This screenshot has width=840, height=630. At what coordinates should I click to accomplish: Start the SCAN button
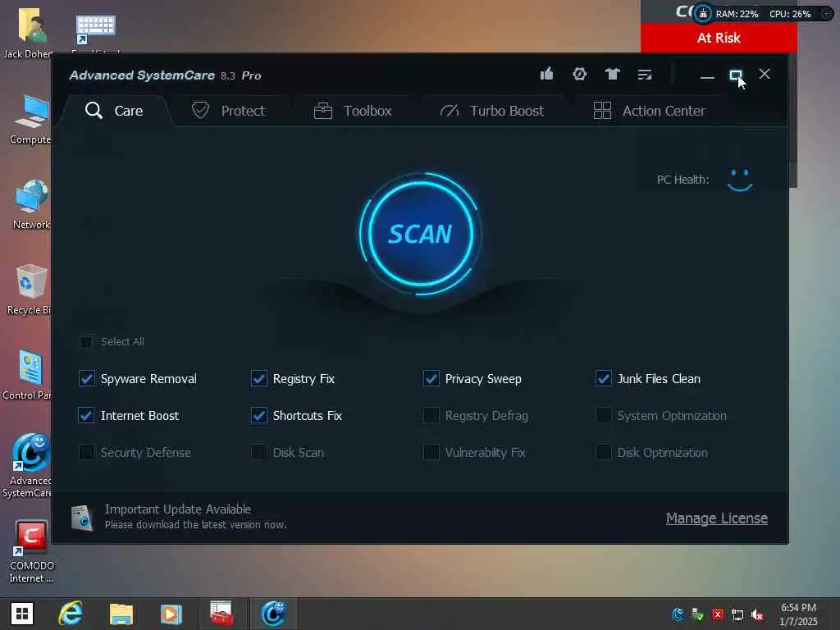(421, 234)
